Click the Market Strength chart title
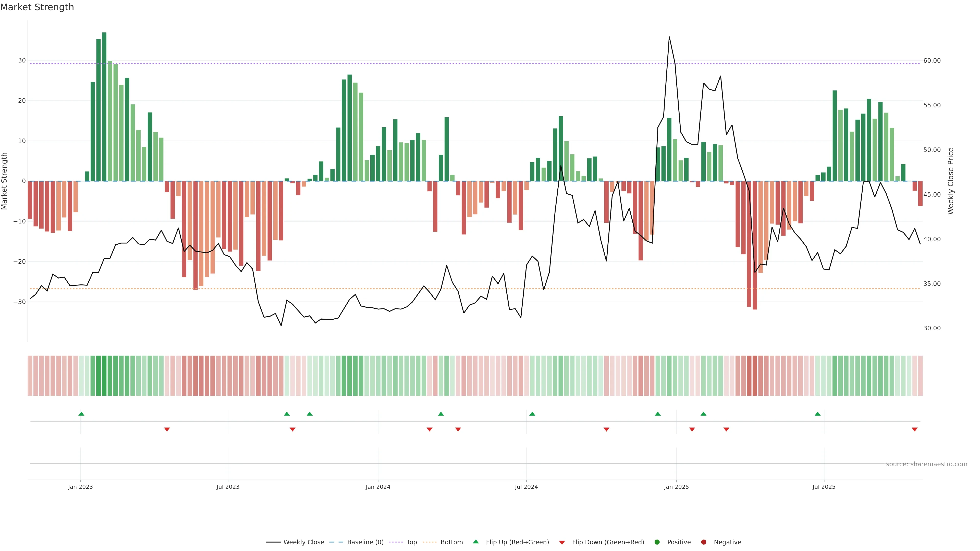 pyautogui.click(x=37, y=7)
